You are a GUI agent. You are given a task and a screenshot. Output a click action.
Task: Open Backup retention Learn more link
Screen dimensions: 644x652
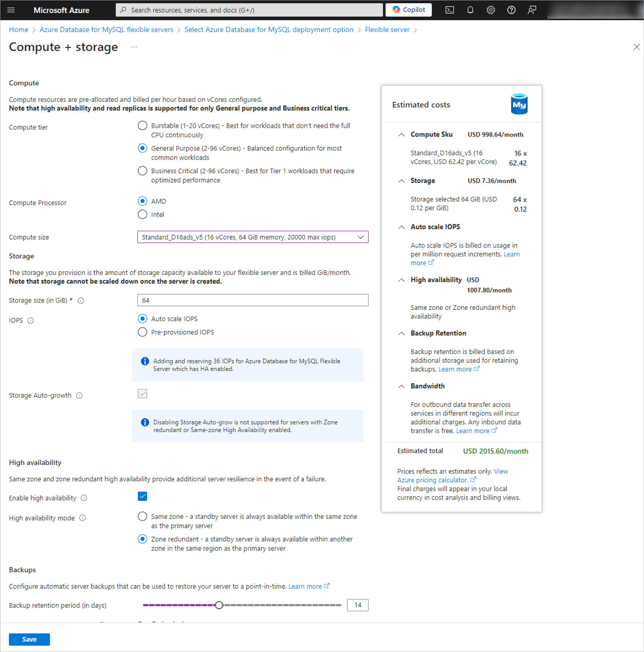click(459, 369)
